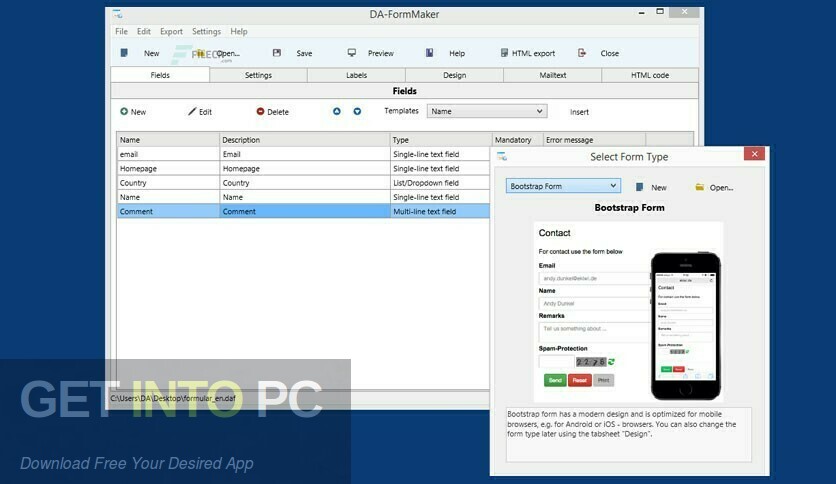Click the Email input in form preview
Screen dimensions: 836x484
(594, 278)
